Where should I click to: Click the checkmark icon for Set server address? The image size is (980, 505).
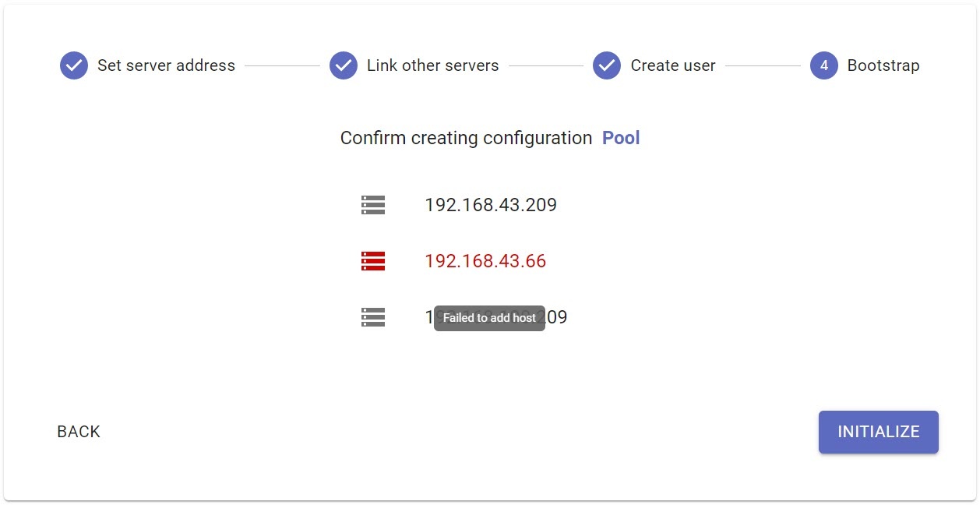pos(74,65)
